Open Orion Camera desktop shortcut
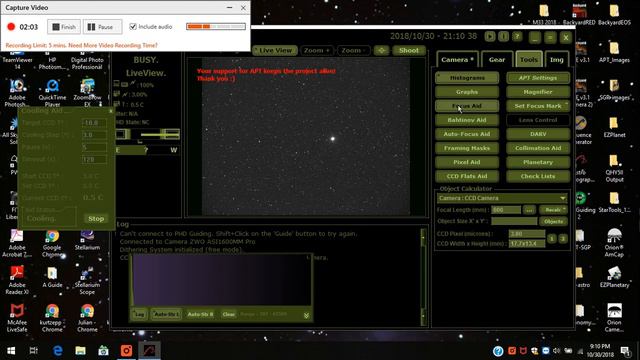 [614, 318]
